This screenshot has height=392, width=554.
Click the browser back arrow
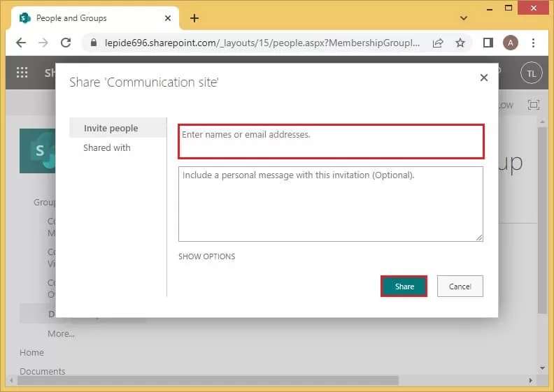(x=21, y=43)
